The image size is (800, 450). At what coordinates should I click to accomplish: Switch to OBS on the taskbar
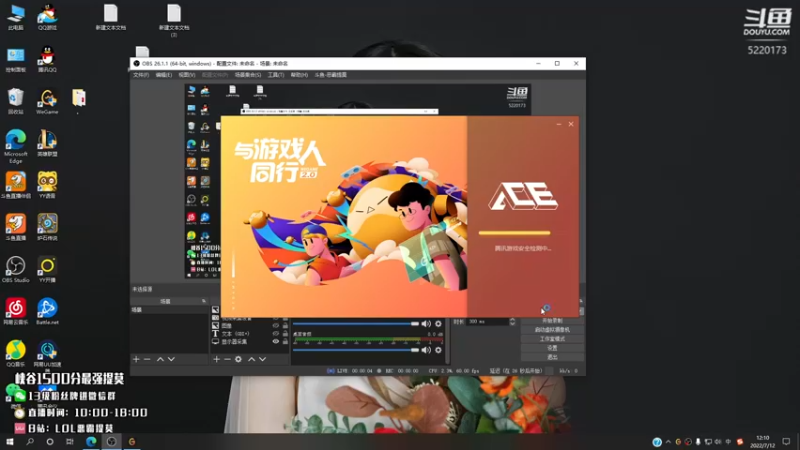click(111, 442)
